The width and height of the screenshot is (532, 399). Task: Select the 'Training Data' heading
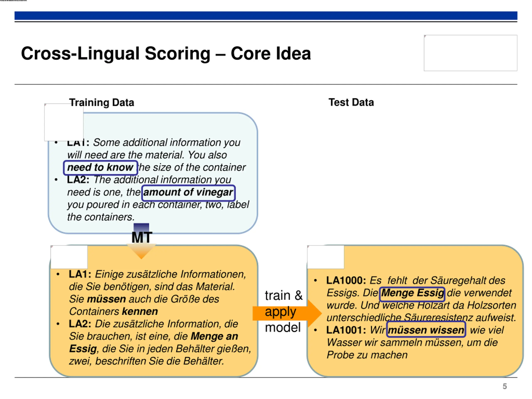tap(101, 102)
